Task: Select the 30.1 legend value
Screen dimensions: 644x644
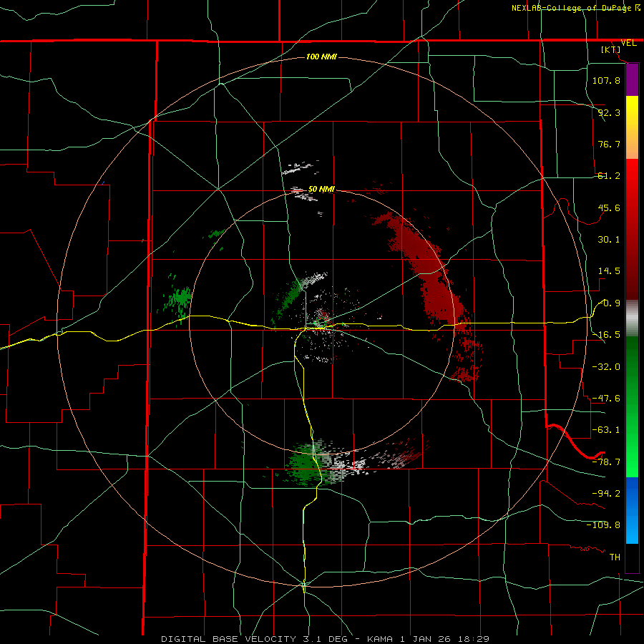Action: (609, 240)
